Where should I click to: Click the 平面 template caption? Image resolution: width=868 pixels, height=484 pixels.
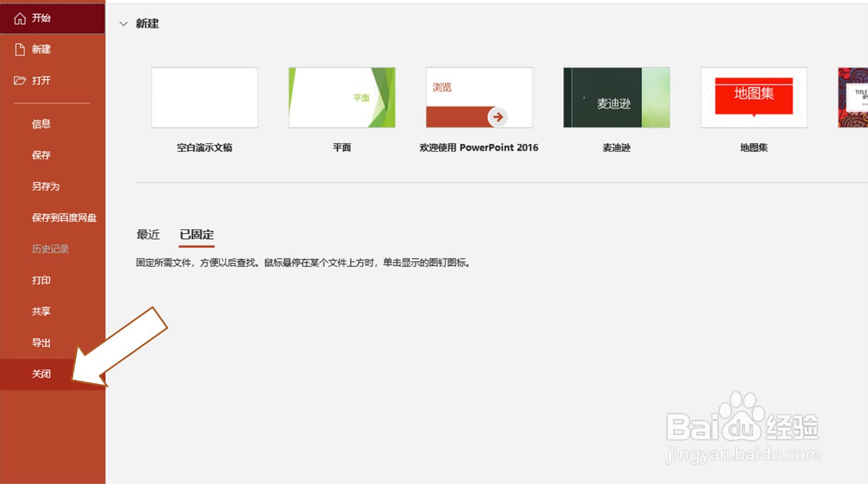(x=342, y=147)
